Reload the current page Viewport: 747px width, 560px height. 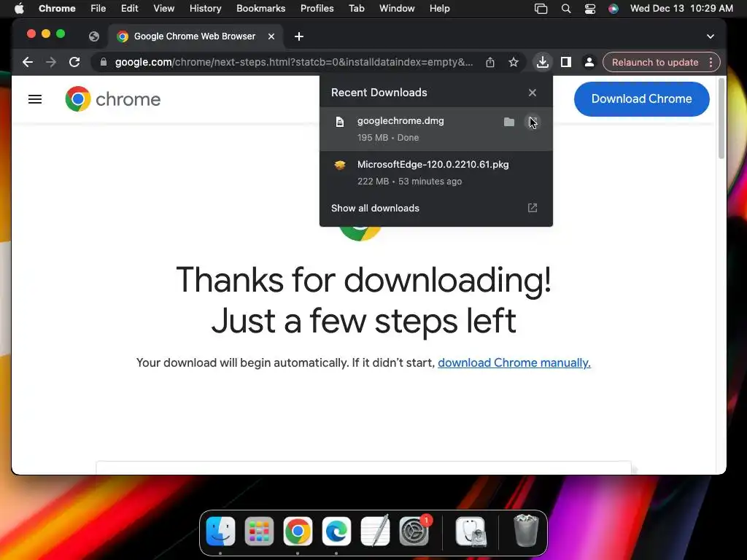tap(74, 63)
